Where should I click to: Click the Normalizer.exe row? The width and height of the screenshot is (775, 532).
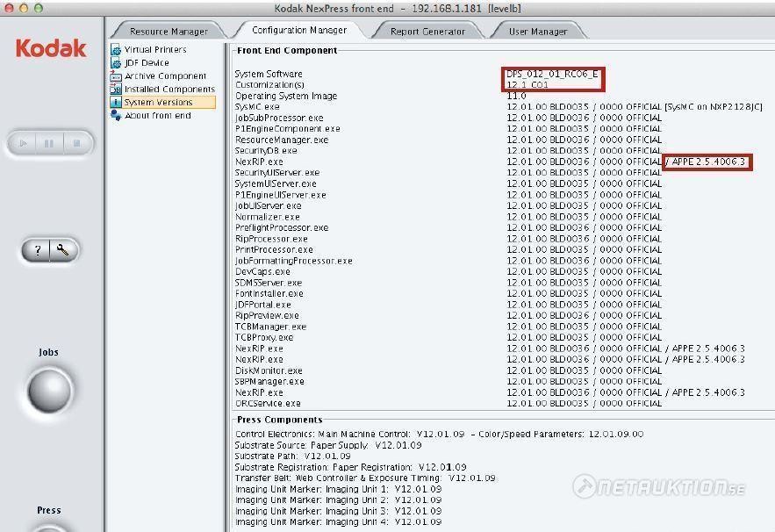[448, 217]
